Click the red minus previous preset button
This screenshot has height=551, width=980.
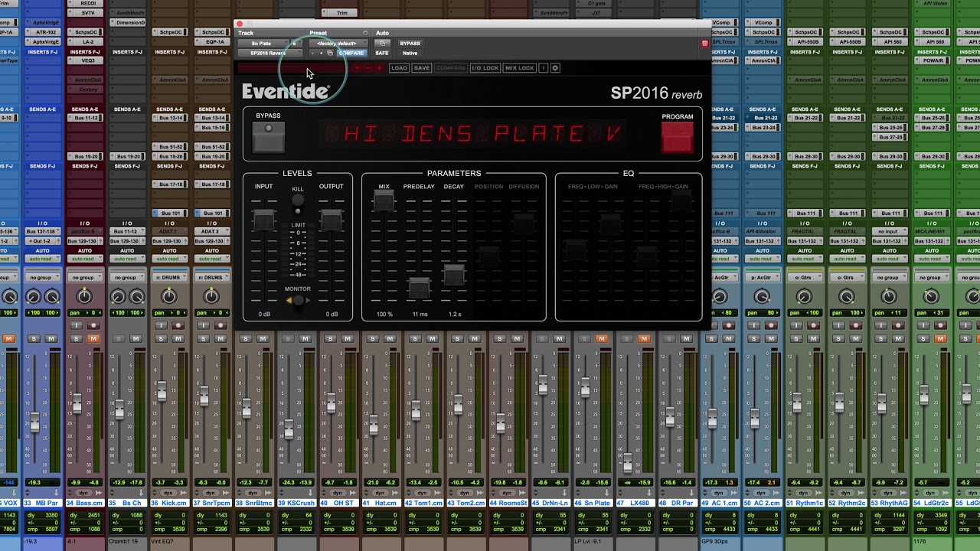click(368, 68)
